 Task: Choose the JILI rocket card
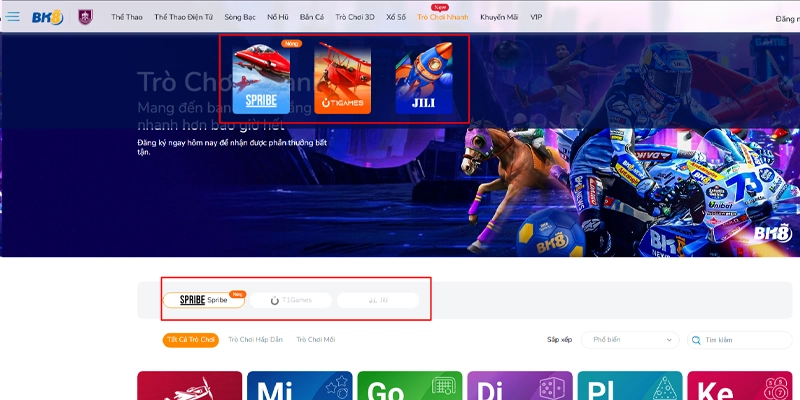[x=424, y=79]
